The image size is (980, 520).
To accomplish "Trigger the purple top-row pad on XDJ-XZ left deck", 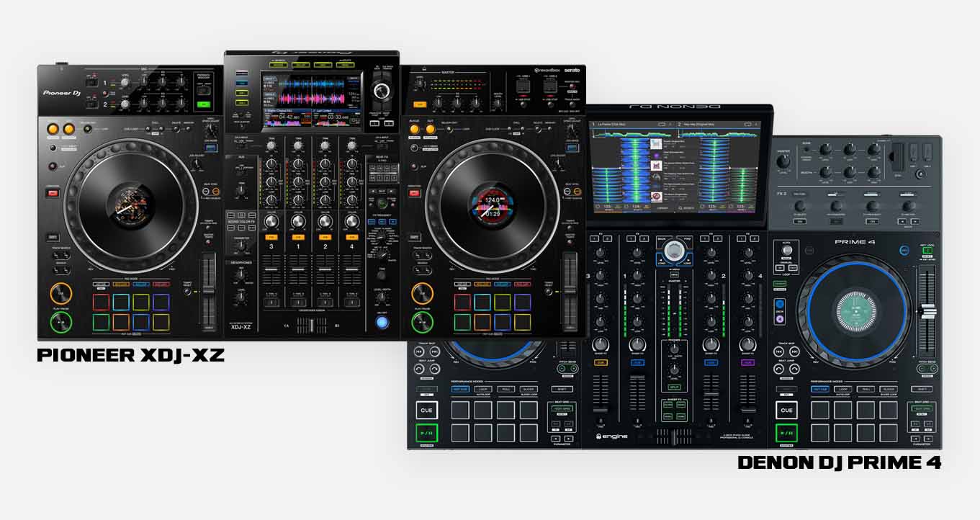I will [x=161, y=302].
